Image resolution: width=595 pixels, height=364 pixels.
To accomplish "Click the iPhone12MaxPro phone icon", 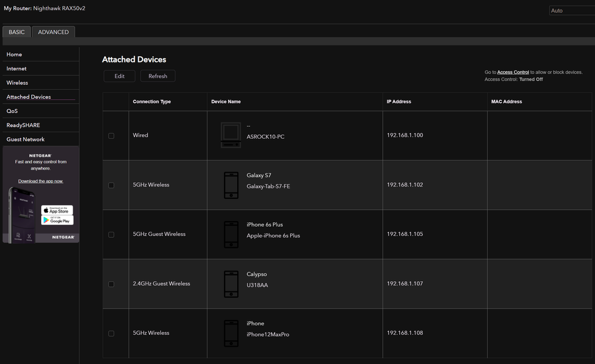I will 231,333.
